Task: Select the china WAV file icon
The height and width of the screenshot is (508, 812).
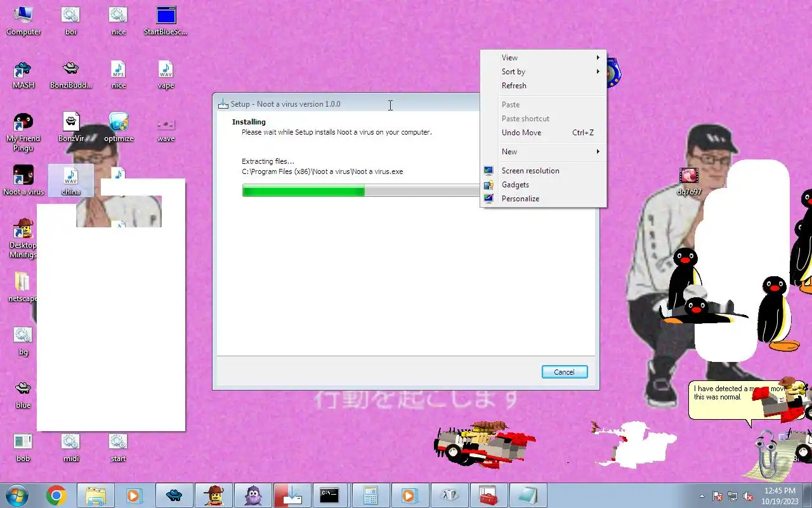Action: click(70, 181)
